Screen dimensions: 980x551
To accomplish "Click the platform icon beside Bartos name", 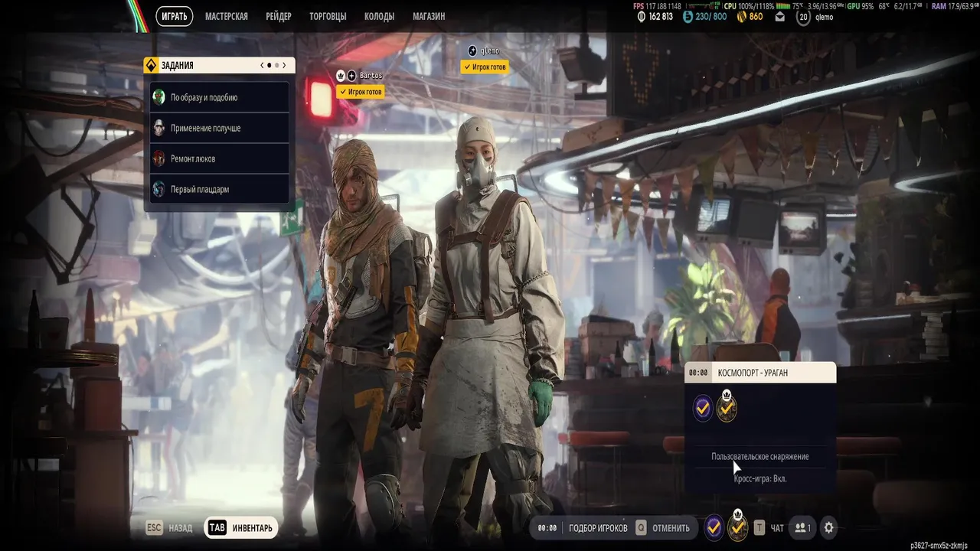I will click(351, 76).
